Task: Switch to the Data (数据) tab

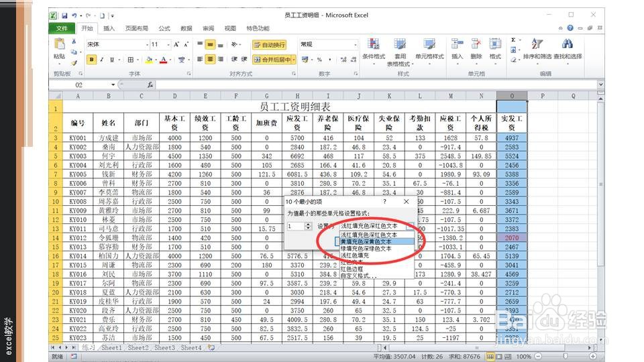Action: click(186, 28)
